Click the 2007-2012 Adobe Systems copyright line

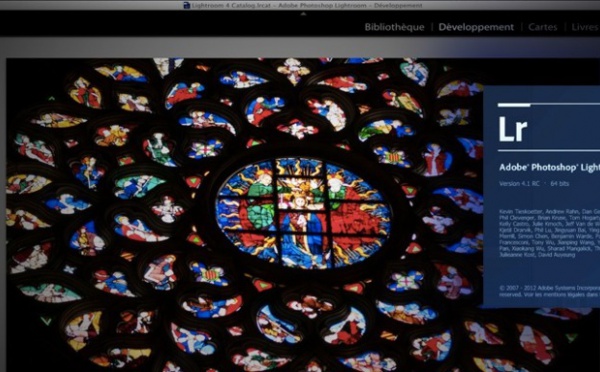[549, 288]
